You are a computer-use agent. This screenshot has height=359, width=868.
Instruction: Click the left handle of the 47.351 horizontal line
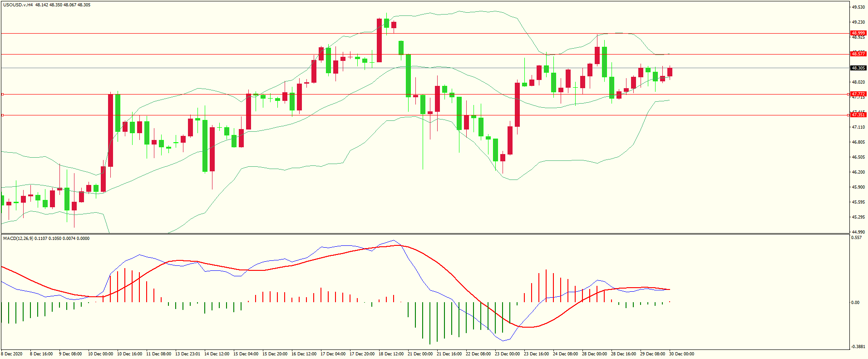[x=2, y=115]
